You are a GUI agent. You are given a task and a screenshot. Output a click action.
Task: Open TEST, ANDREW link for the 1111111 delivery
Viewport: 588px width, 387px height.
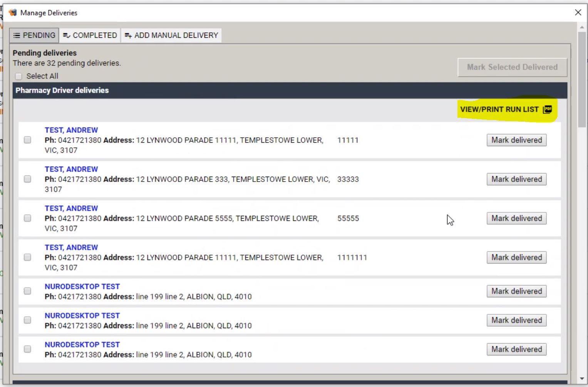pyautogui.click(x=71, y=247)
